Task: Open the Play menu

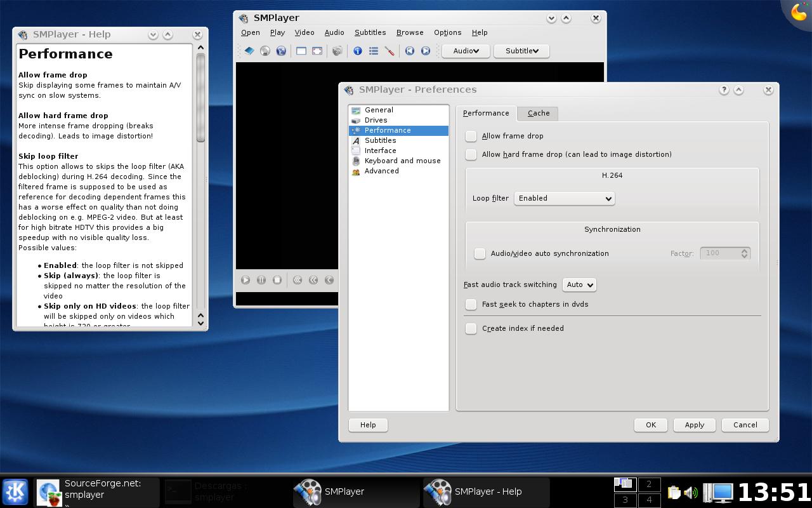Action: click(x=277, y=32)
